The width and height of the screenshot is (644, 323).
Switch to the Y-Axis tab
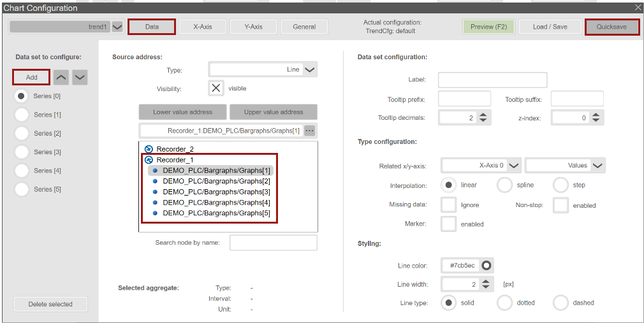coord(253,27)
